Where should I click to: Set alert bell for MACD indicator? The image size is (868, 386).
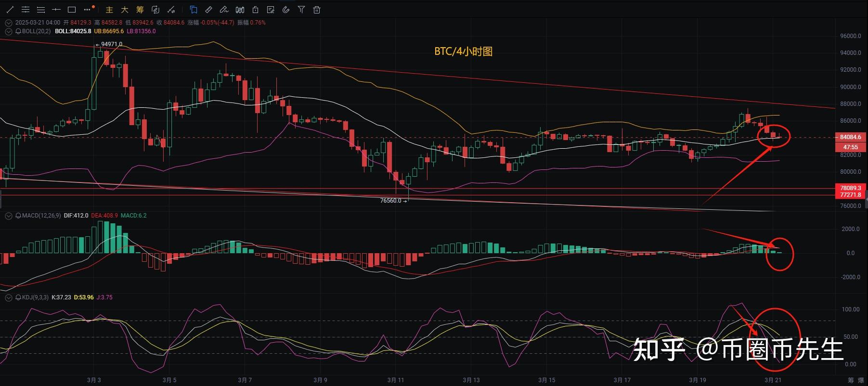point(18,216)
